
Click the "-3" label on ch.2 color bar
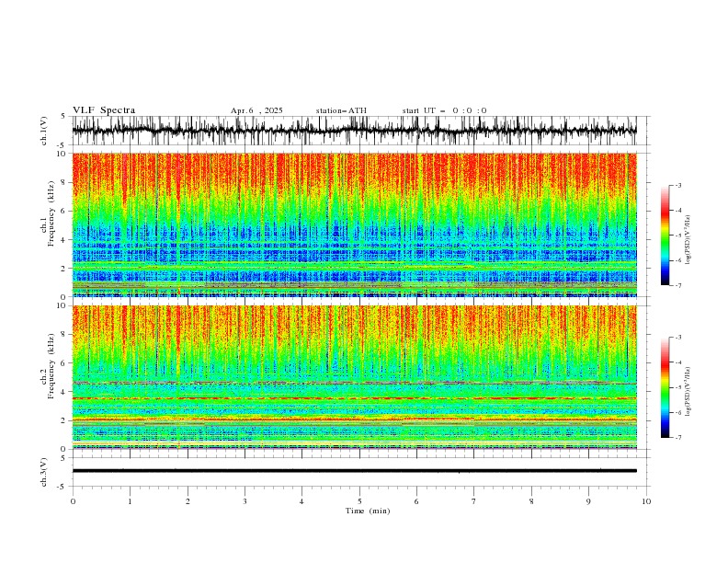pos(678,338)
